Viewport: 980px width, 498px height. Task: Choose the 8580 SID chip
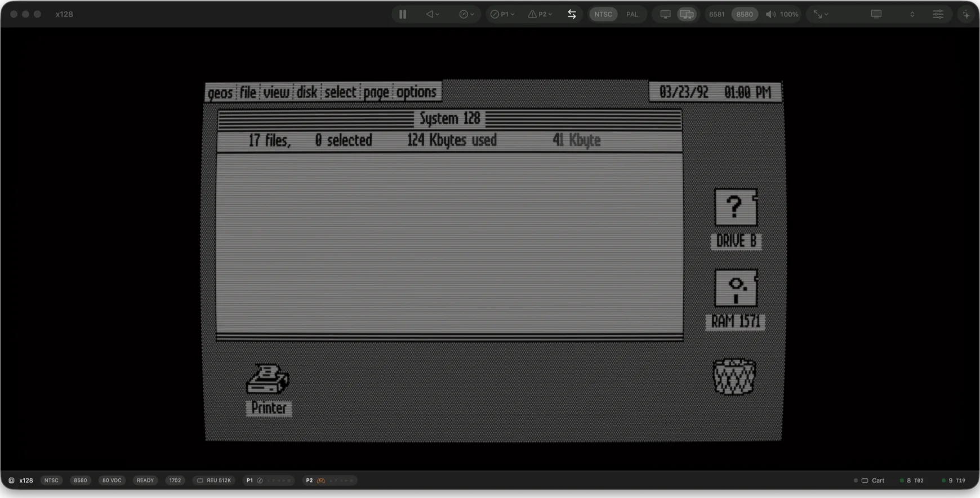pyautogui.click(x=745, y=14)
